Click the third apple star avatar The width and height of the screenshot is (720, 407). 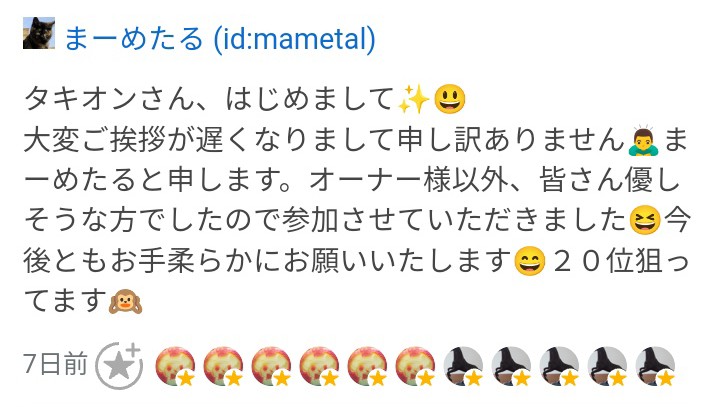[x=271, y=366]
